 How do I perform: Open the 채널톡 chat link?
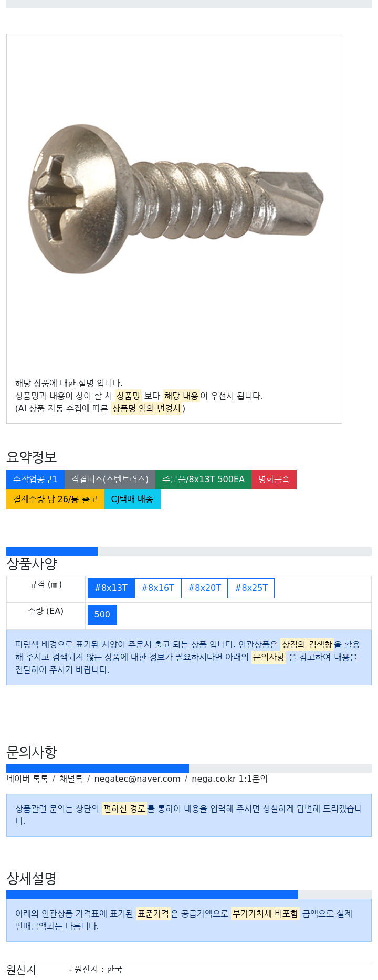pos(71,779)
